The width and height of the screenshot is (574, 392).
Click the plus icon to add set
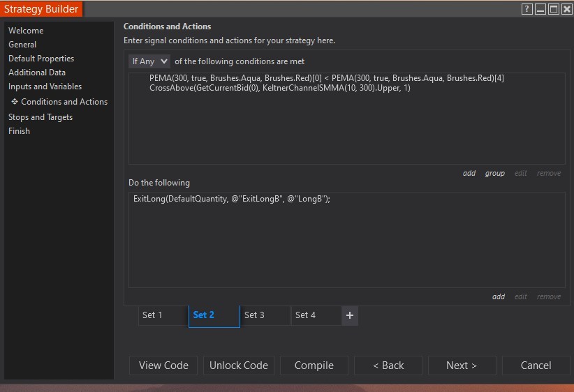point(350,315)
